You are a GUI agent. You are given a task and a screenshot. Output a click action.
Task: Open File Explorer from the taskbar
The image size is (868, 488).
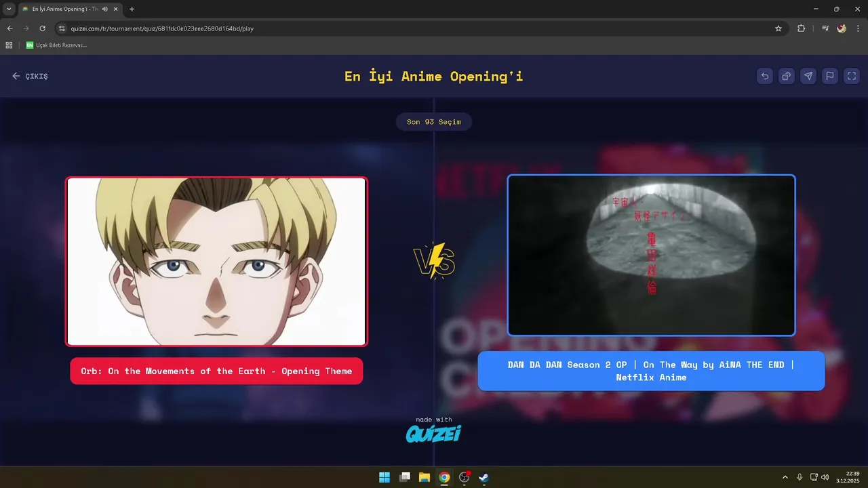point(425,477)
